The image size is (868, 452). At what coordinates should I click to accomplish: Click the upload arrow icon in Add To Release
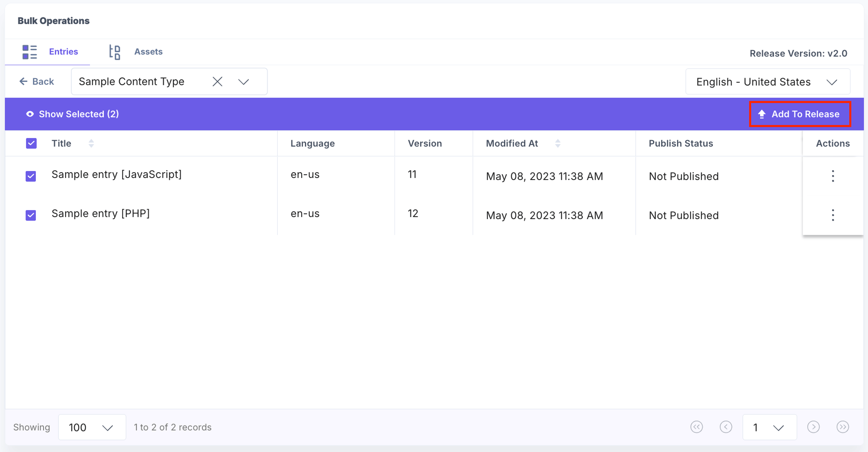762,114
